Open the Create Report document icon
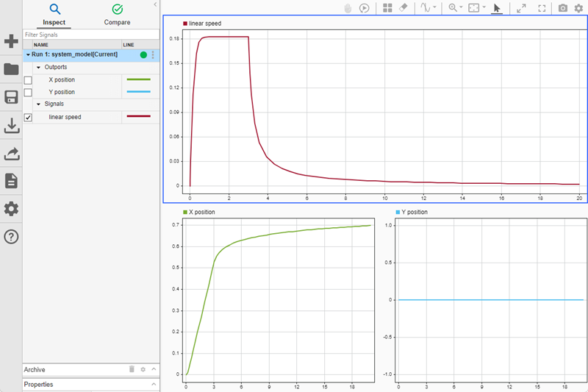The width and height of the screenshot is (588, 392). [11, 181]
